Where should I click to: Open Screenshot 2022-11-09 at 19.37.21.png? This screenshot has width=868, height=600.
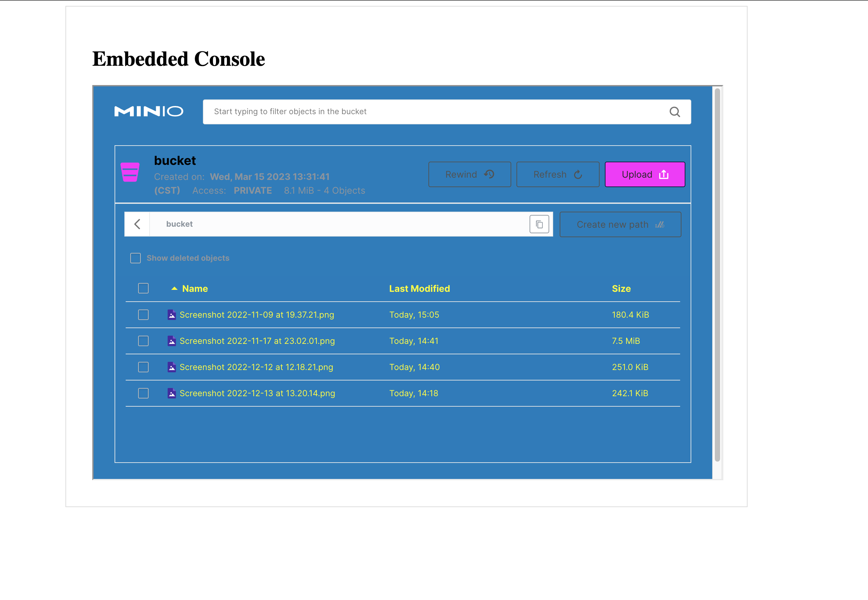[257, 315]
